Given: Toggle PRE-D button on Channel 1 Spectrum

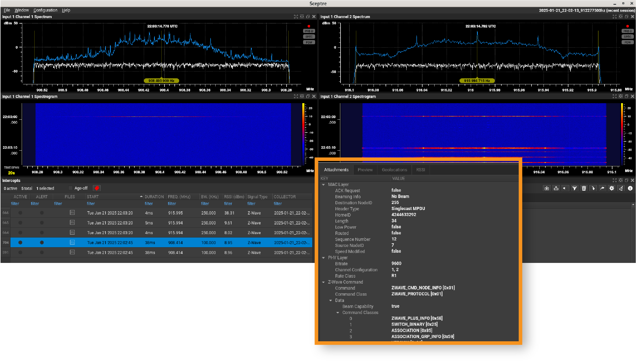Looking at the screenshot, I should coord(309,31).
